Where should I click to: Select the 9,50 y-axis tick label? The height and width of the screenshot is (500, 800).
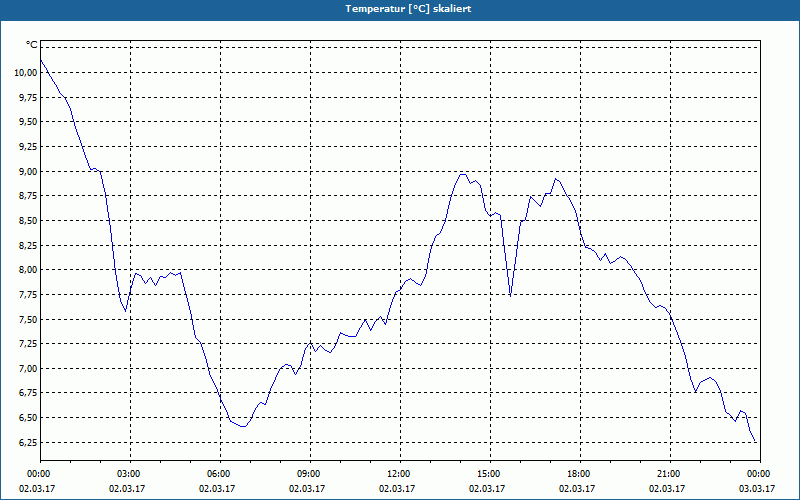[28, 122]
